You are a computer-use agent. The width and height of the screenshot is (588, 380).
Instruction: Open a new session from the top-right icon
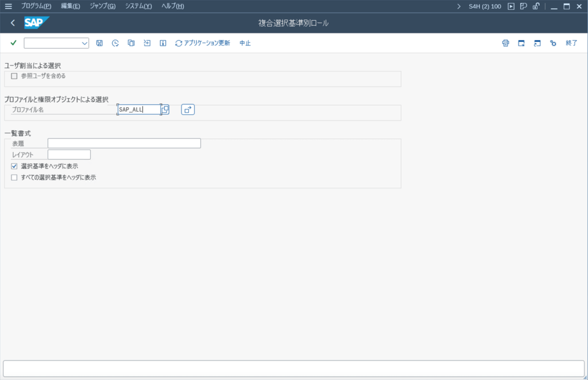521,42
